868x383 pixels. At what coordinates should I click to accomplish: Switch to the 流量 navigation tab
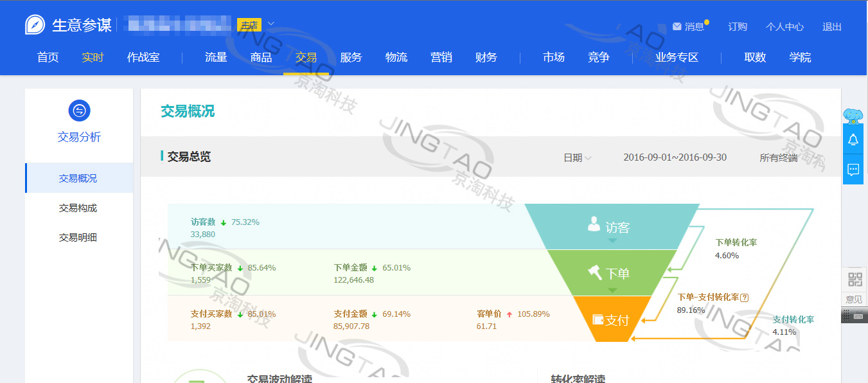[216, 57]
